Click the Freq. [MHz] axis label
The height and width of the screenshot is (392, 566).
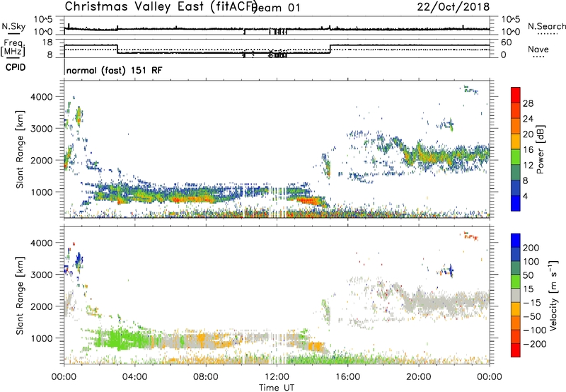(13, 47)
